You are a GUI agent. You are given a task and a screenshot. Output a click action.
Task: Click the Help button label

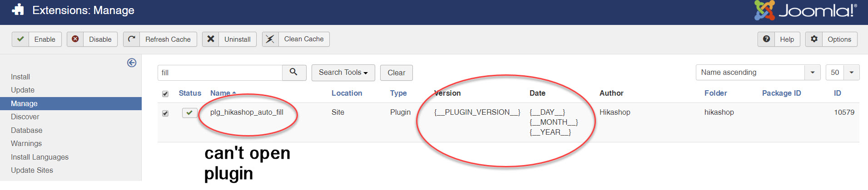click(x=787, y=39)
